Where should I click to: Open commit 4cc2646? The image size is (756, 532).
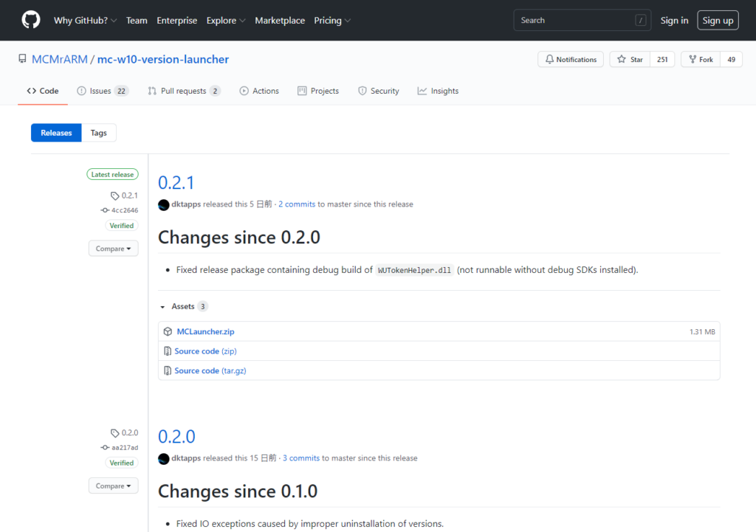[124, 210]
